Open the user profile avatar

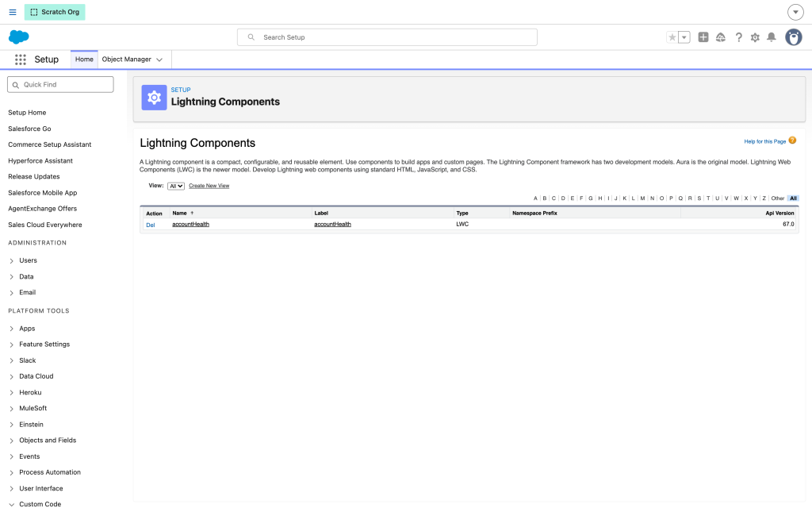[793, 37]
